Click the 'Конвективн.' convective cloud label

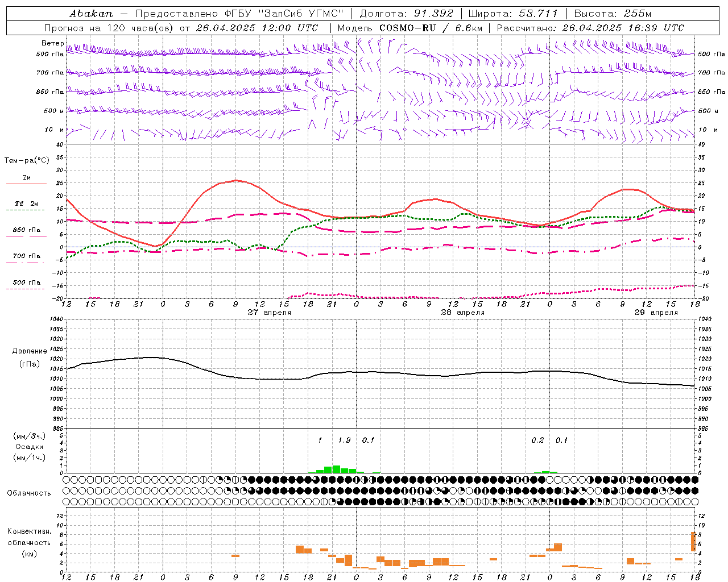[29, 531]
